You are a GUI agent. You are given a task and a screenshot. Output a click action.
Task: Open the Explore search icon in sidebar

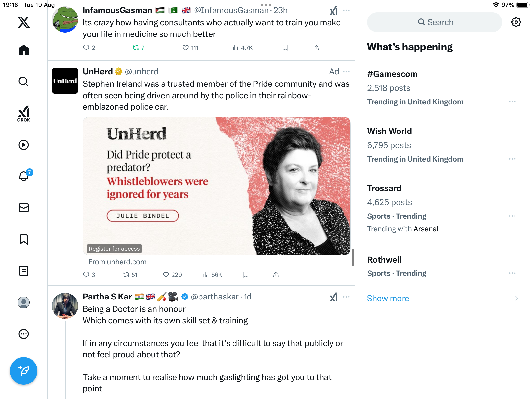point(24,82)
